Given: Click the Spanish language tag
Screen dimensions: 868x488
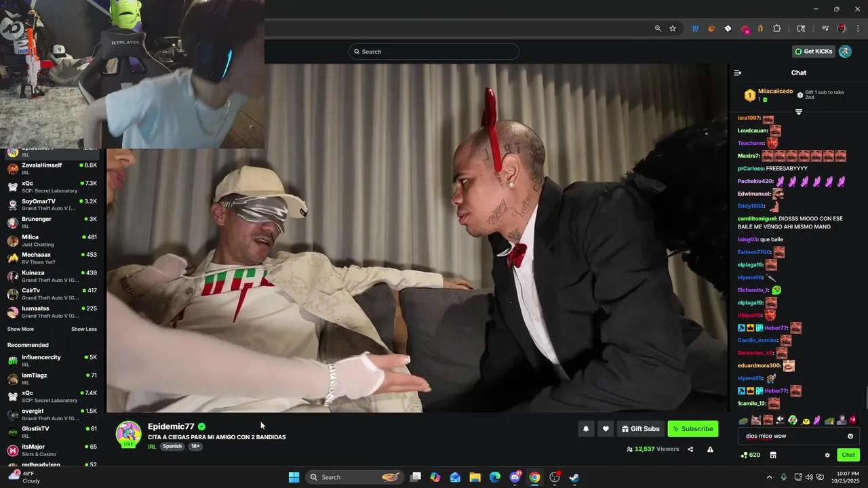Looking at the screenshot, I should coord(172,447).
